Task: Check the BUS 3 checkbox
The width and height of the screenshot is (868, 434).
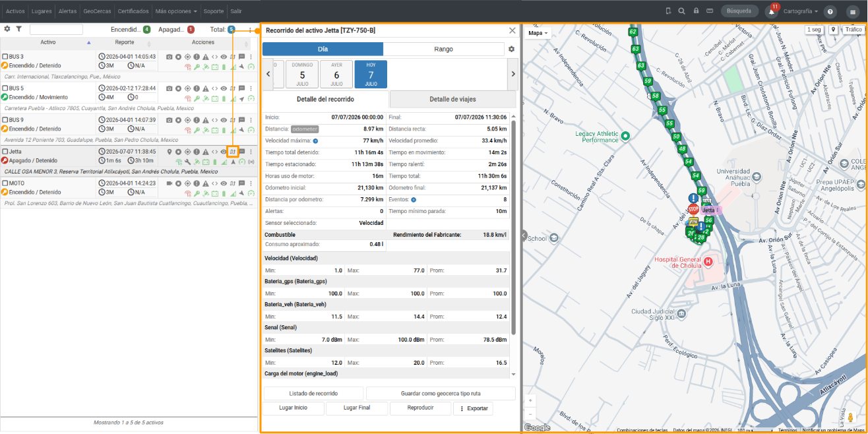Action: pyautogui.click(x=5, y=57)
